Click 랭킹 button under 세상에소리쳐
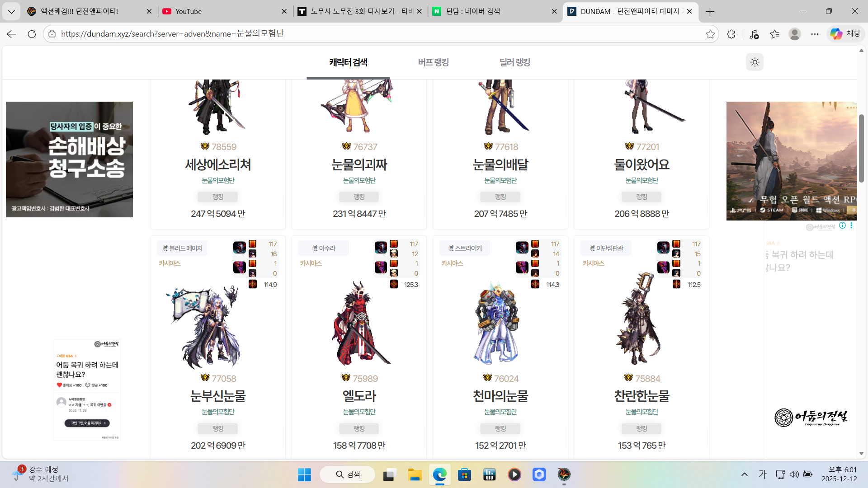The height and width of the screenshot is (488, 868). pyautogui.click(x=218, y=197)
